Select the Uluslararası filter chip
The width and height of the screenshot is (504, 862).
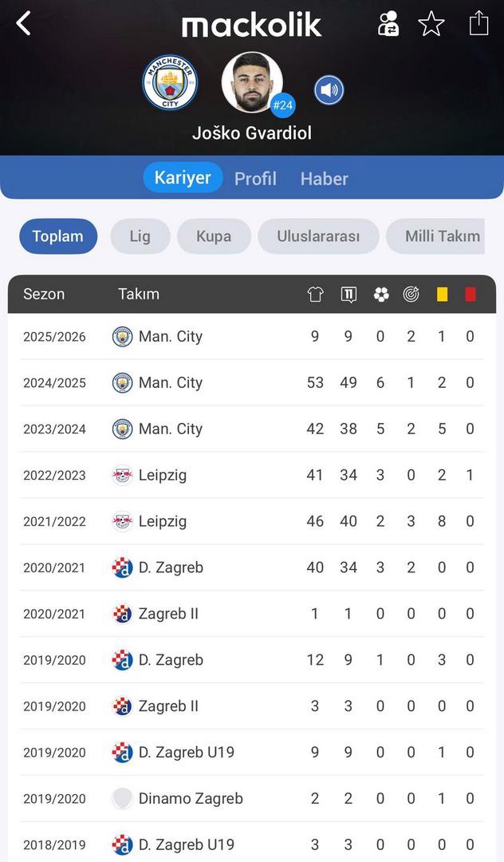click(x=318, y=236)
